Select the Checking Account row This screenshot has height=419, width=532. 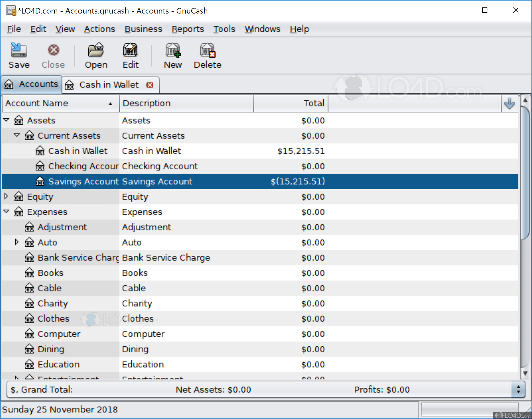click(x=159, y=166)
